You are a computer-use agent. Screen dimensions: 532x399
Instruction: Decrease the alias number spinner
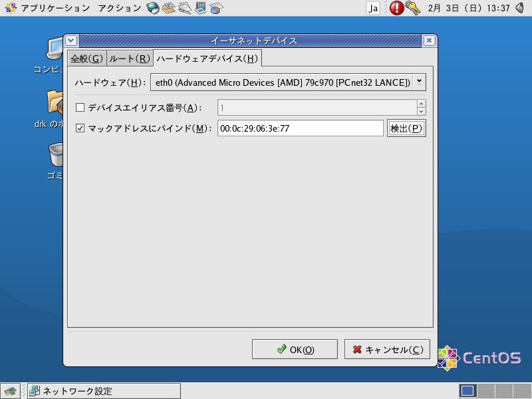[x=422, y=112]
